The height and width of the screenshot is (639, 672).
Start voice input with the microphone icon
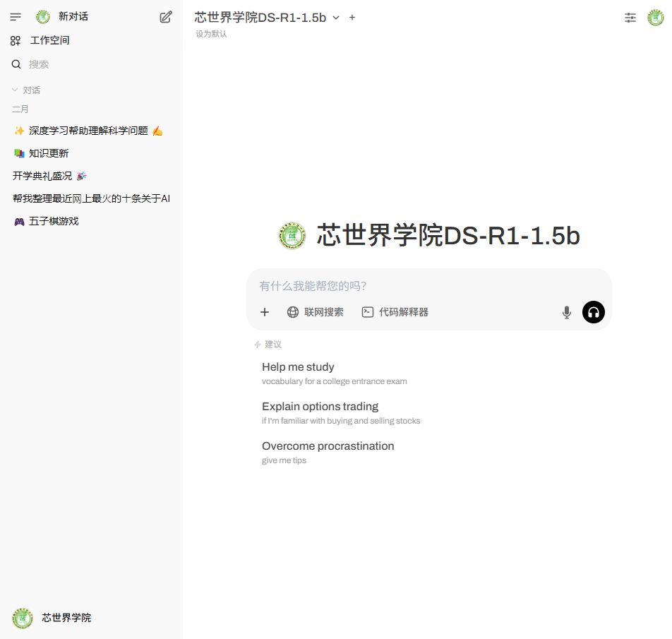[x=567, y=312]
